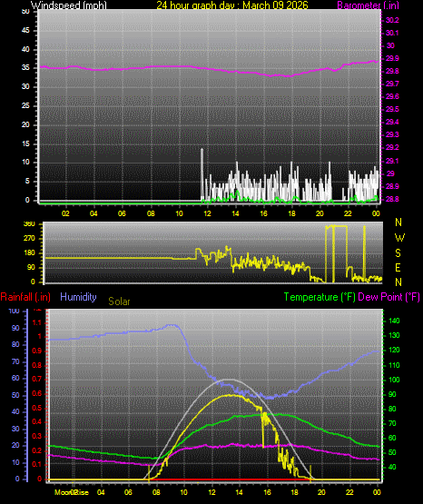Click the 50 mark on humidity scale
This screenshot has width=423, height=504.
tap(15, 395)
